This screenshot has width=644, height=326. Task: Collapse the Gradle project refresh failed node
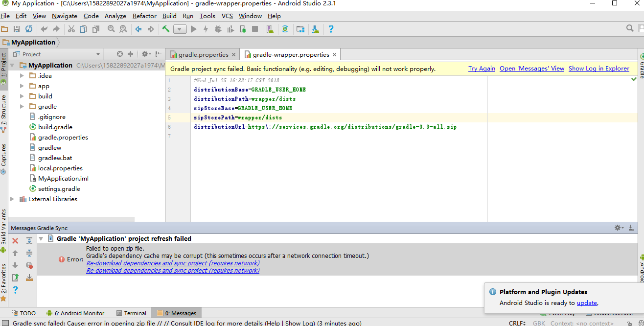pos(41,239)
